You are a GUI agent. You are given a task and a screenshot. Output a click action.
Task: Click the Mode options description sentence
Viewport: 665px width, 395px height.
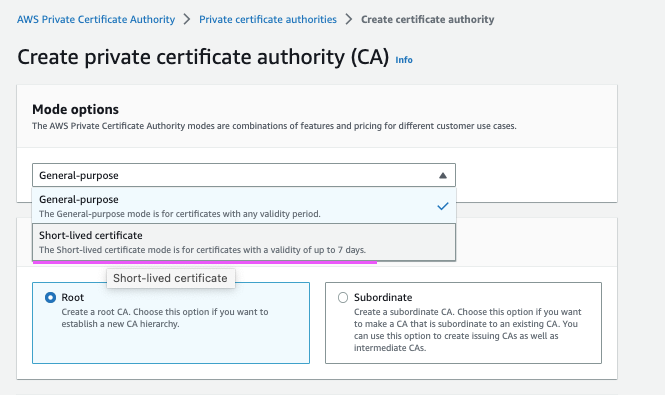[x=274, y=126]
